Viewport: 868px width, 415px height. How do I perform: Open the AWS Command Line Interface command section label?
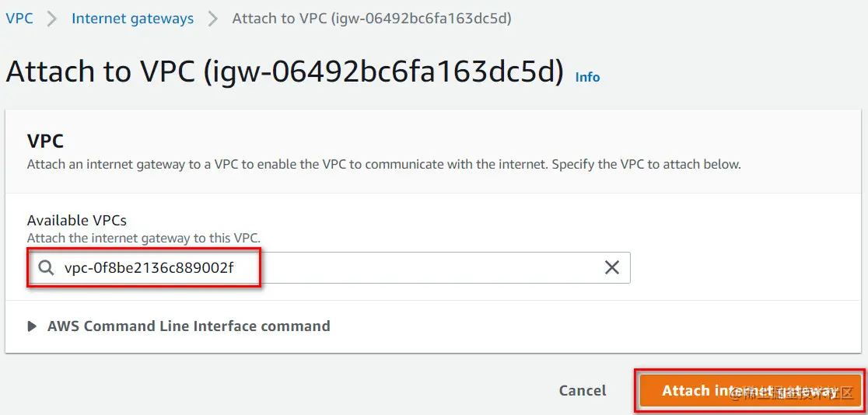coord(189,326)
